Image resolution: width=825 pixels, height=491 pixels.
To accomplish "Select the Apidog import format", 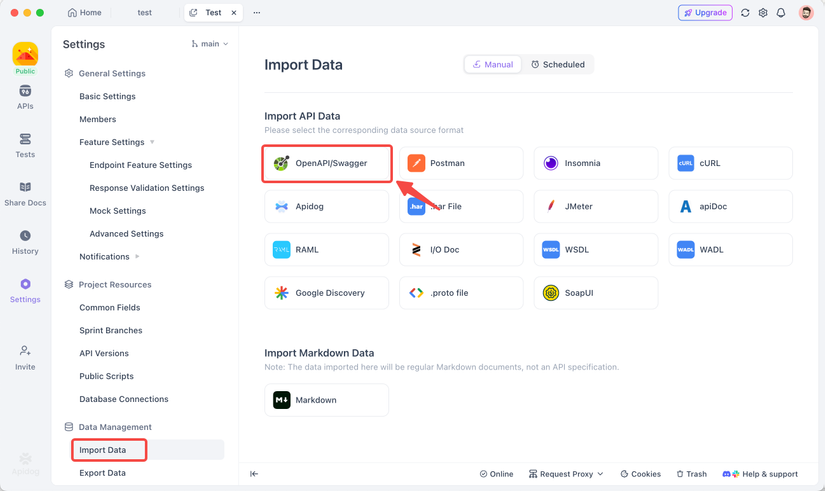I will 327,206.
